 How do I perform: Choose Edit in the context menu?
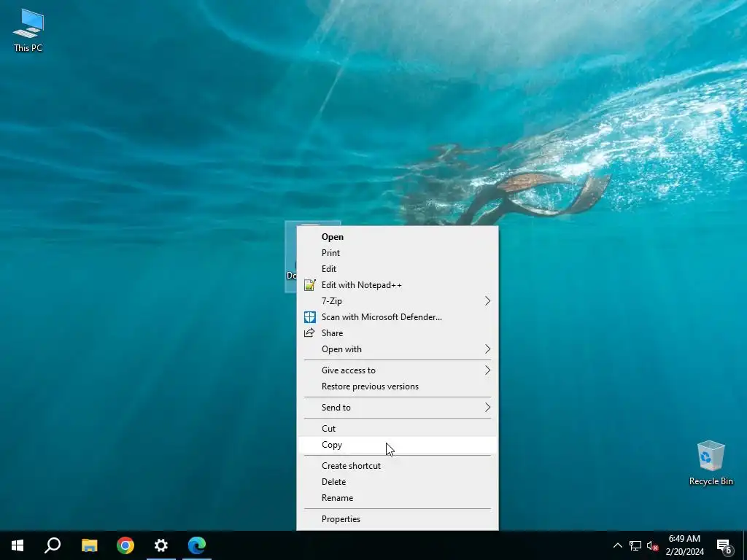398,269
